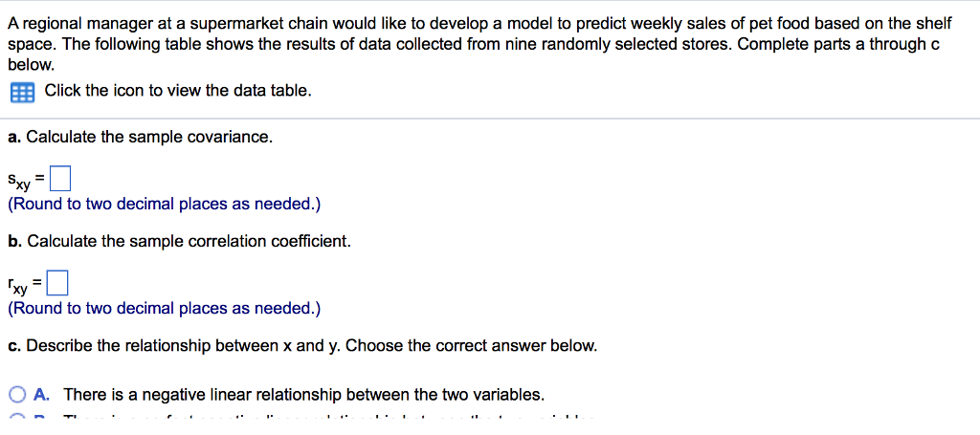The height and width of the screenshot is (435, 980).
Task: Click the text 'Click the icon to view the data table'
Action: [x=178, y=91]
